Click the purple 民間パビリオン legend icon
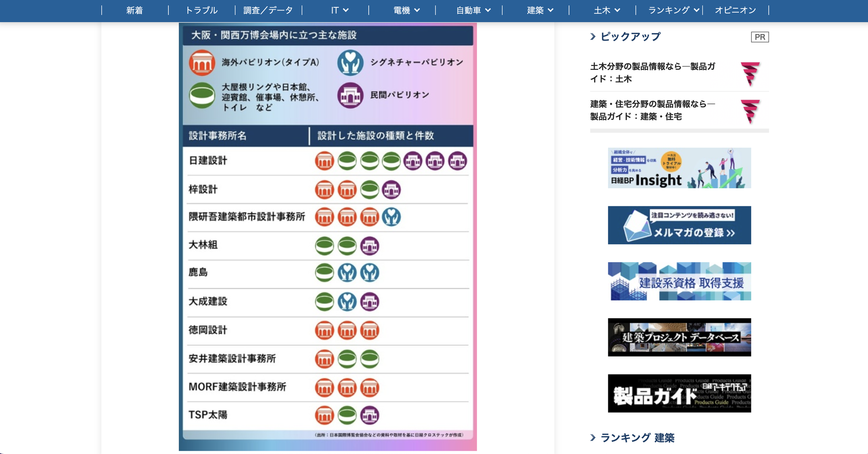Screen dimensions: 868x454 [350, 96]
